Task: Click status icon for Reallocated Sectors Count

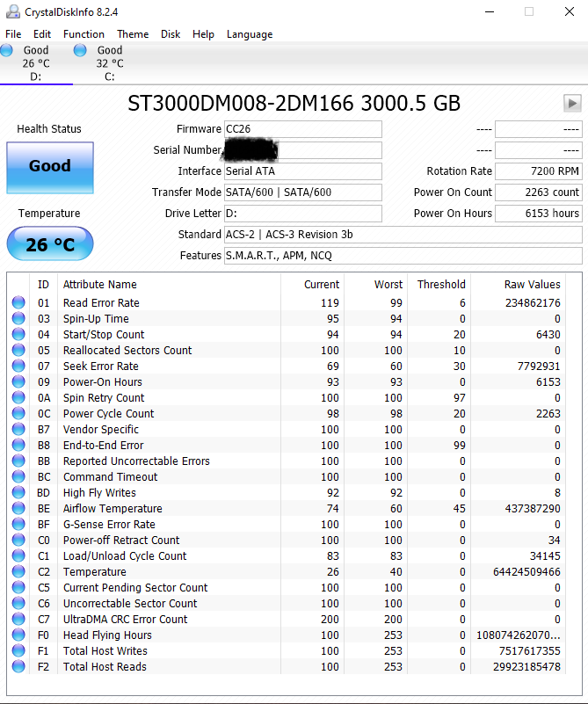Action: pyautogui.click(x=18, y=350)
